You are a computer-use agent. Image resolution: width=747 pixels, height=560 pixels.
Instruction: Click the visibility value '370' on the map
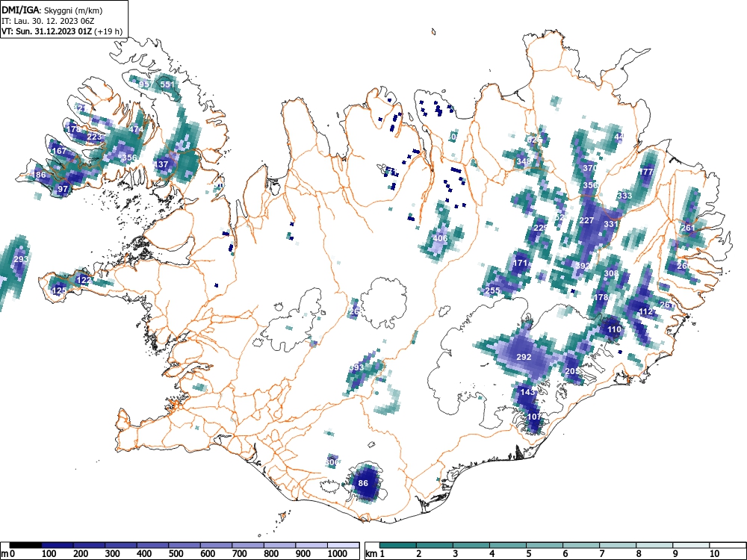(x=590, y=168)
